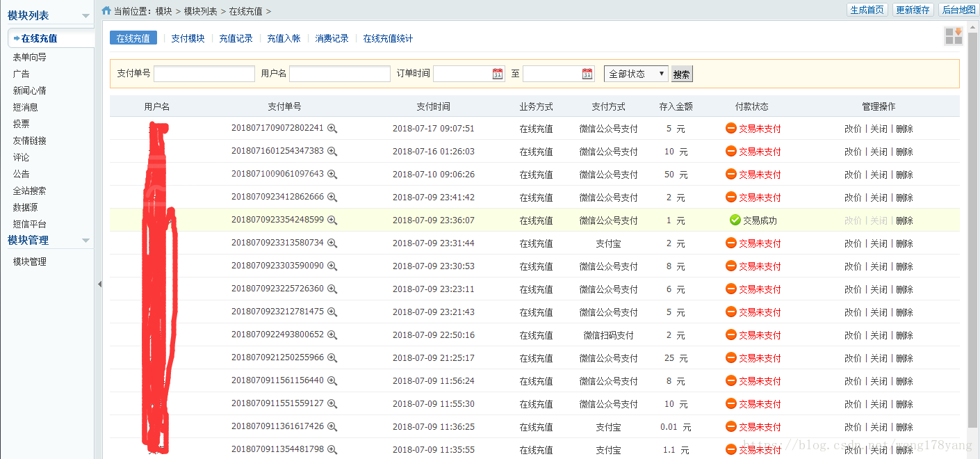Click magnifier next to order 2018070923313580734
The image size is (980, 459).
click(332, 243)
